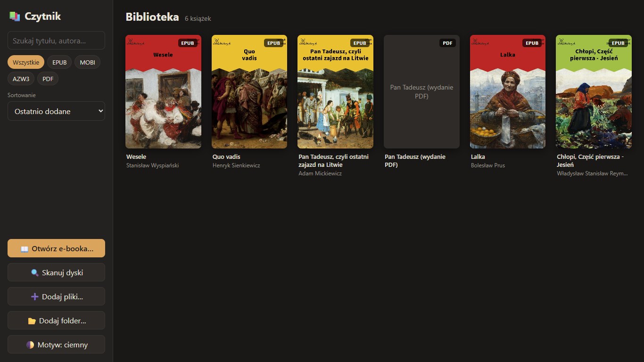Filter library by MOBI format
The image size is (644, 362).
(x=87, y=62)
